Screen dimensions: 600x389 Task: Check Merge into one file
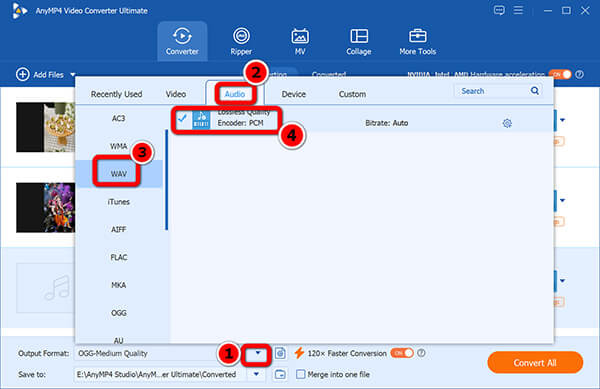tap(301, 374)
